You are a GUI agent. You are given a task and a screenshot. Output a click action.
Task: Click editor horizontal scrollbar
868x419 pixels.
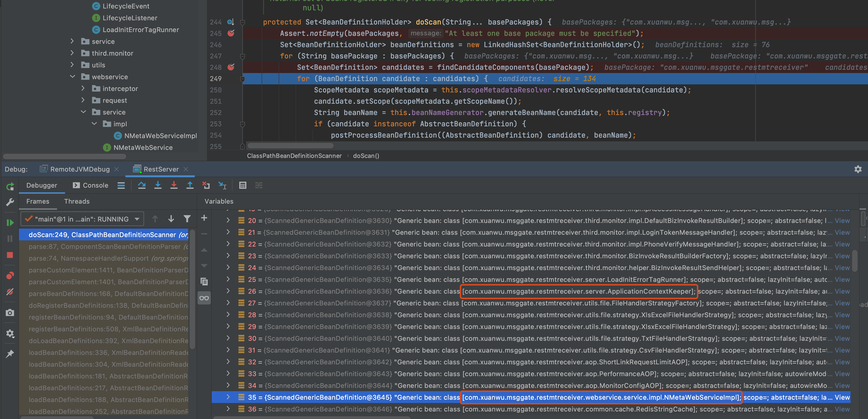(290, 145)
